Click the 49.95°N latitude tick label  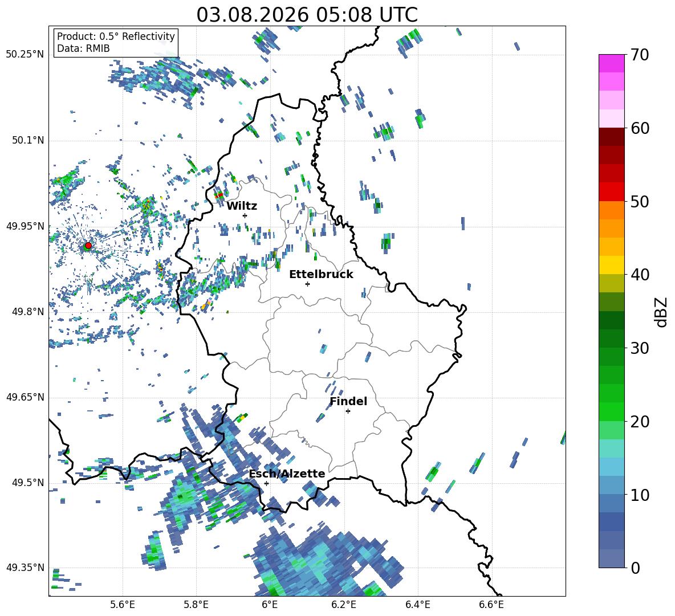(25, 226)
